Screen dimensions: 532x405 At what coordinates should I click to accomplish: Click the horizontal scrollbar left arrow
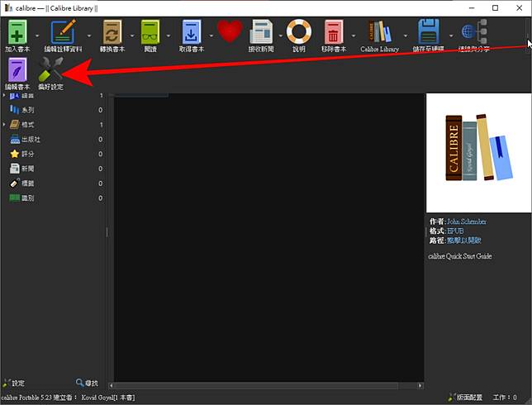point(111,386)
